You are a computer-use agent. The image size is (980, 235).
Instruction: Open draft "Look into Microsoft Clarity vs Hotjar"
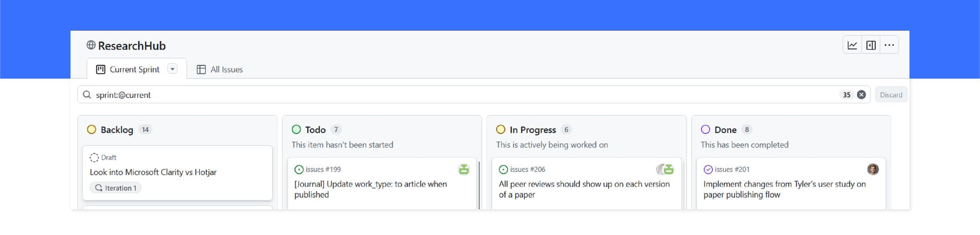[153, 172]
